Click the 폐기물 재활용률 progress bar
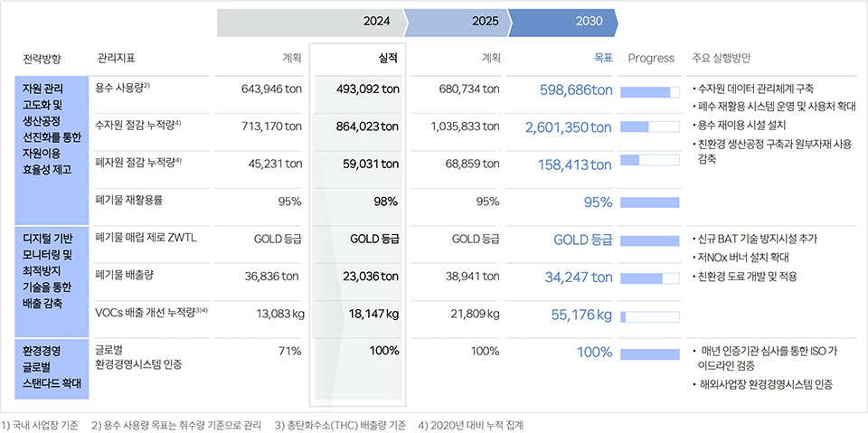 tap(650, 202)
